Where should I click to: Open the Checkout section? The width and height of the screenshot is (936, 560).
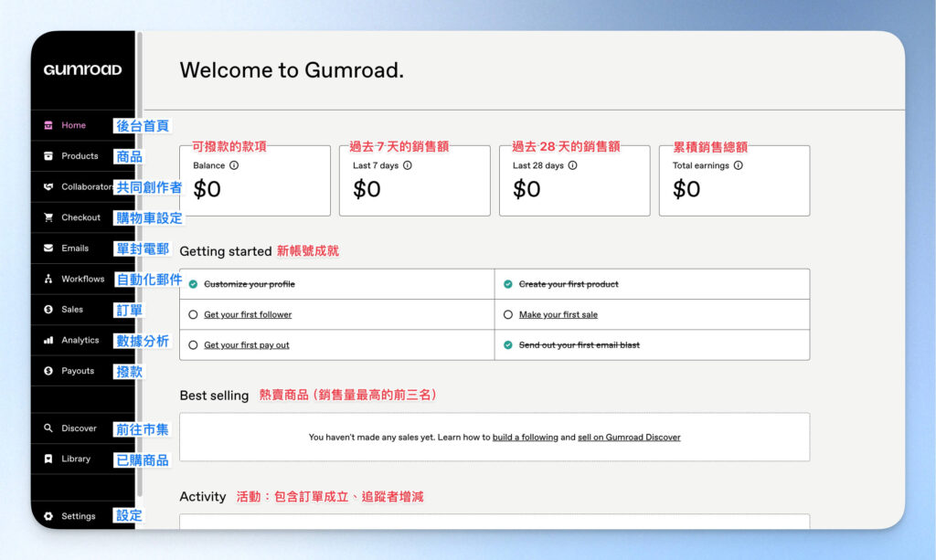pos(83,217)
